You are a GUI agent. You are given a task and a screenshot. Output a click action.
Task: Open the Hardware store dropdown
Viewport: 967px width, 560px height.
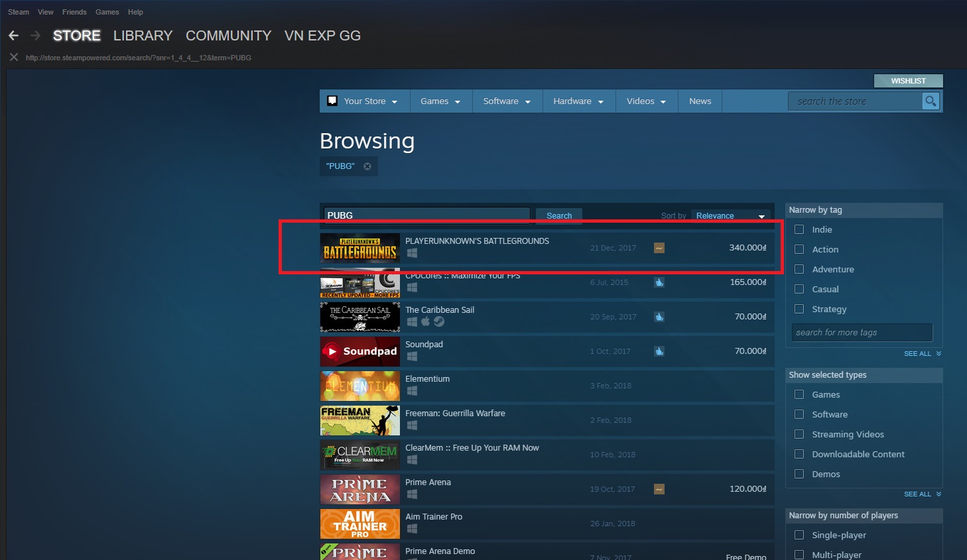(x=579, y=101)
